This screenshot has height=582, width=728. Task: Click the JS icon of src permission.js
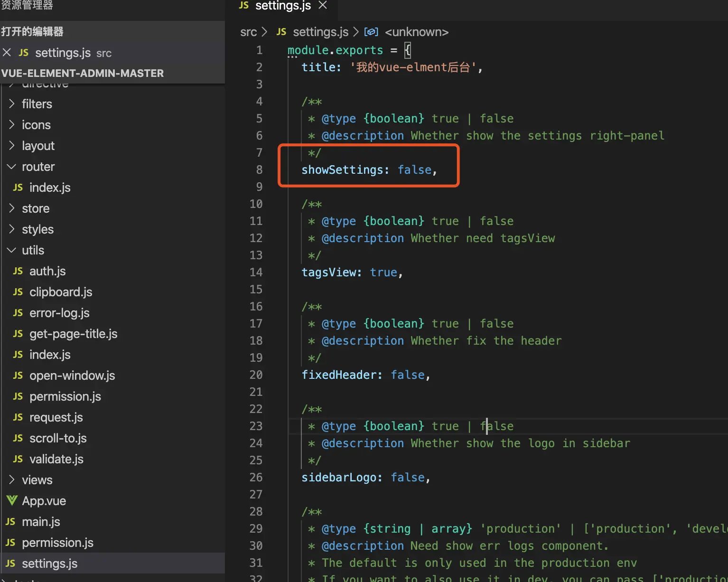[x=10, y=543]
